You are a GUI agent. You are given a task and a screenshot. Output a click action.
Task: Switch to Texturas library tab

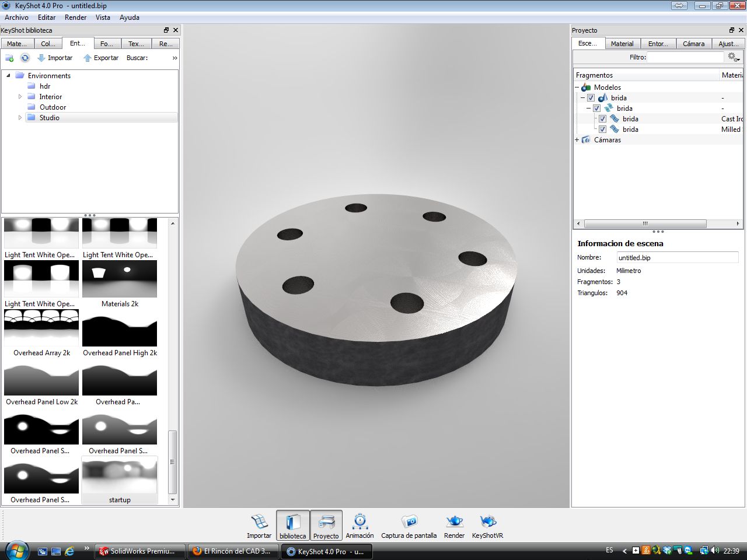click(136, 44)
